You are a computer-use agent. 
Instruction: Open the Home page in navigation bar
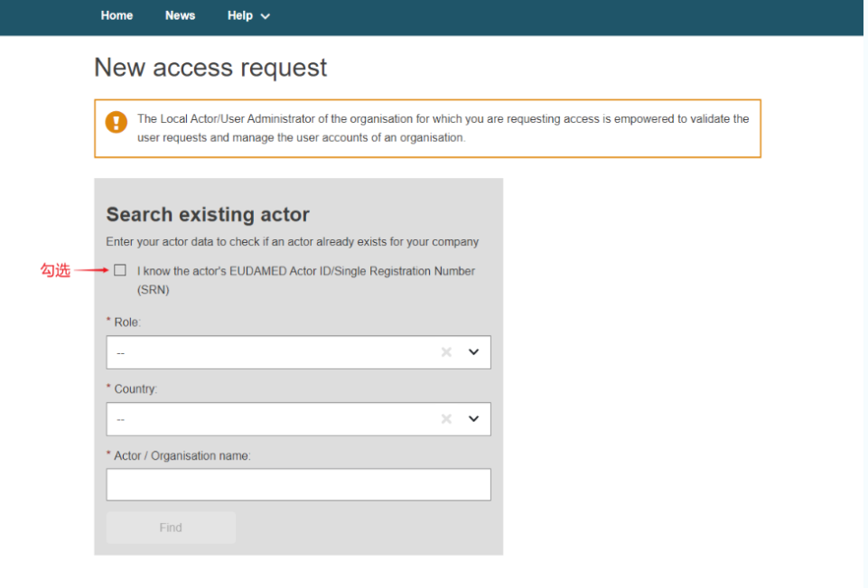(117, 15)
